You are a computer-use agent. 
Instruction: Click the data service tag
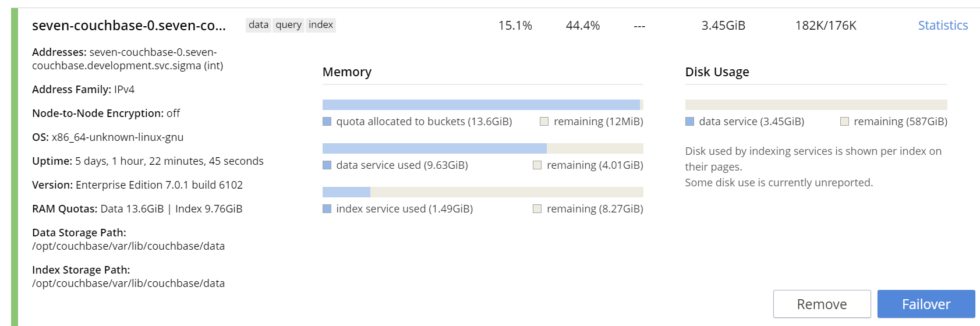pos(259,25)
